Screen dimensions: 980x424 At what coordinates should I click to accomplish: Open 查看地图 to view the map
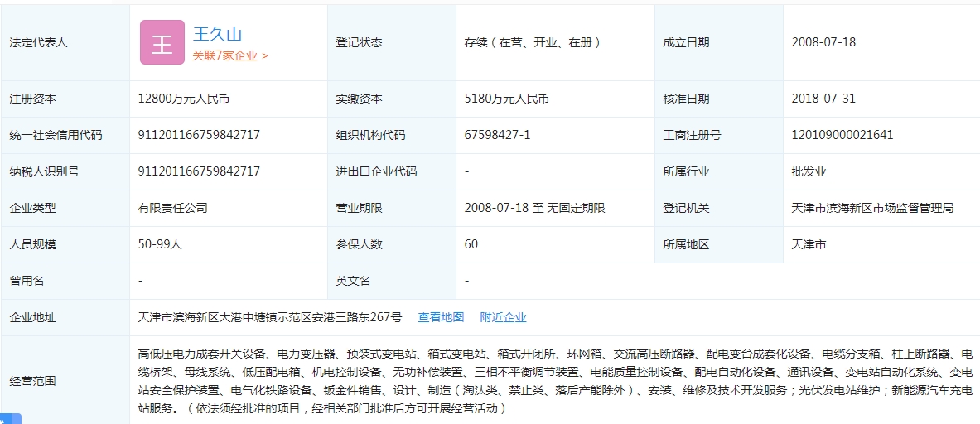(x=441, y=317)
